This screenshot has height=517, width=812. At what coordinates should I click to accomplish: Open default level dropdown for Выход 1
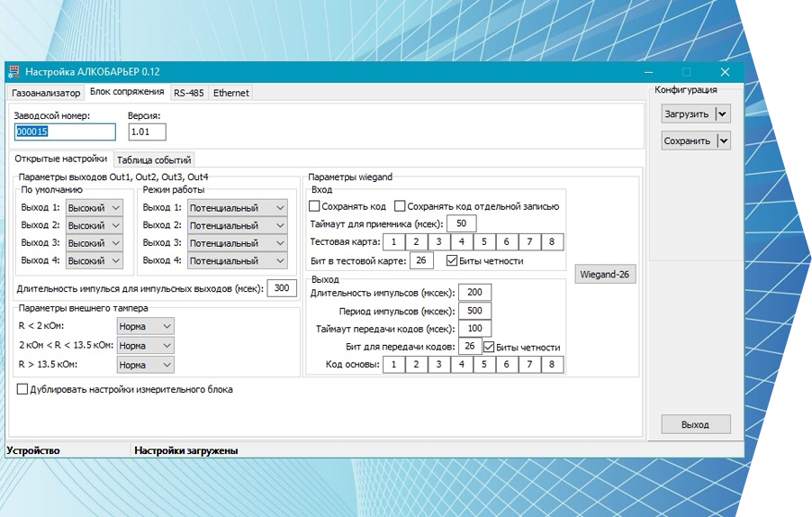point(95,208)
